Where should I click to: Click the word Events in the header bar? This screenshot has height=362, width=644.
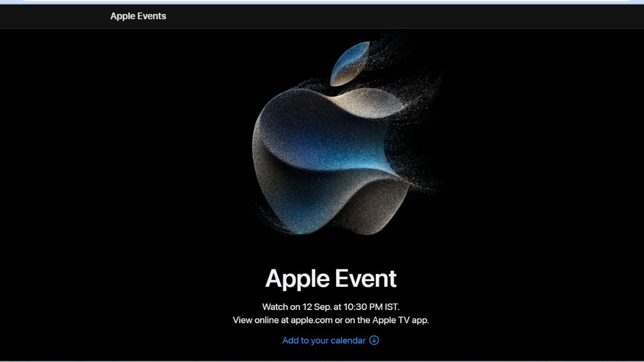point(152,16)
